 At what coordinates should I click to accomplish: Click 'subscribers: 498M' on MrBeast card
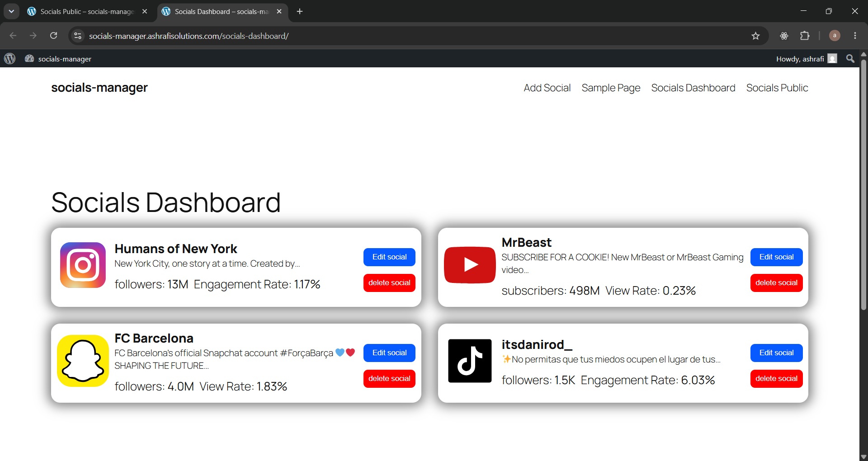[551, 291]
